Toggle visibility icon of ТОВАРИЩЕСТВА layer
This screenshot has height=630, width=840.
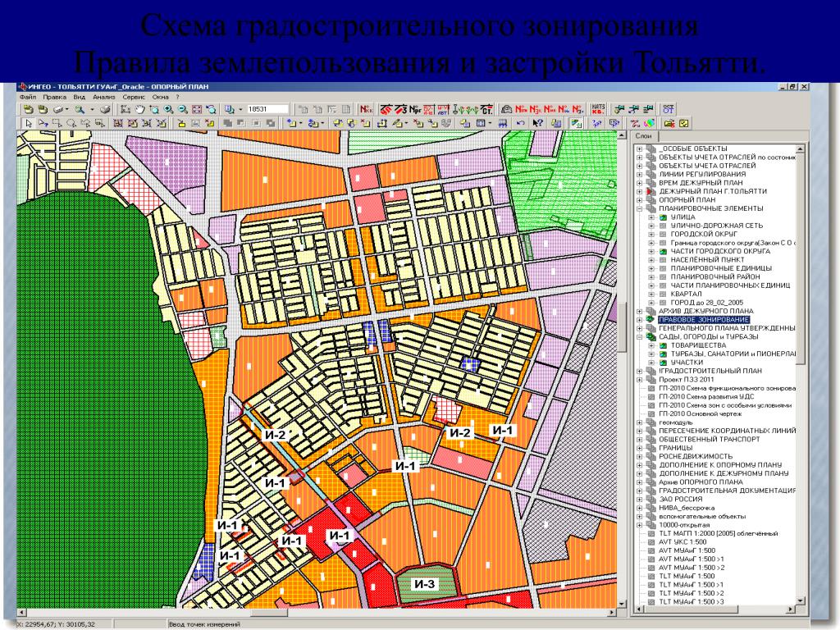click(x=663, y=345)
